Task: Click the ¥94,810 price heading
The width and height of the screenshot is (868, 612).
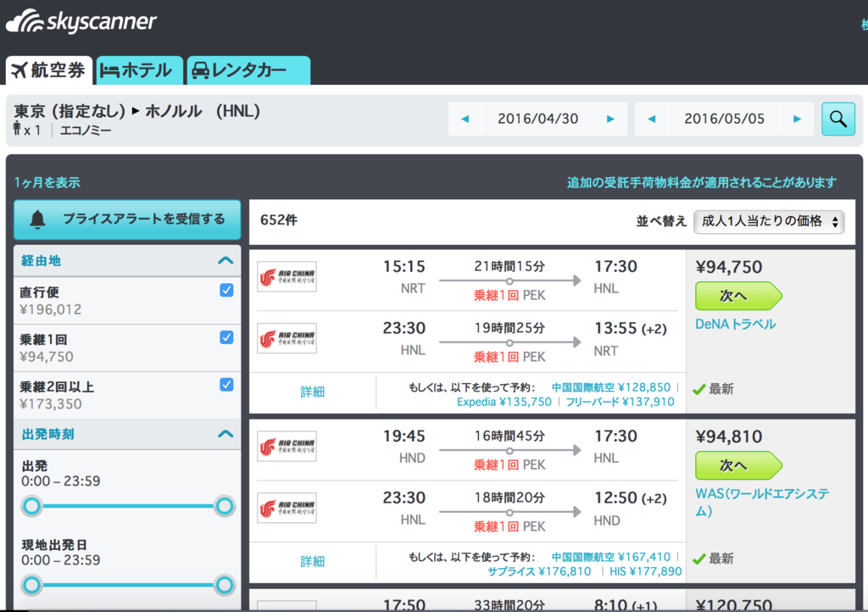Action: (729, 437)
